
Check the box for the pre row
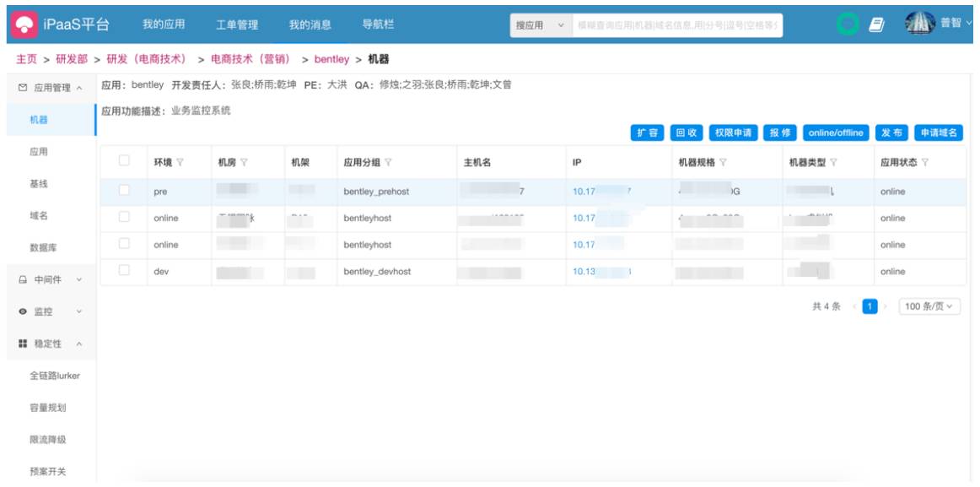click(125, 191)
